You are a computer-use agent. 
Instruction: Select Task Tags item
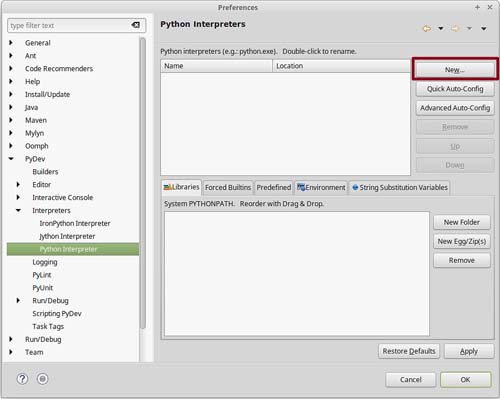[48, 327]
